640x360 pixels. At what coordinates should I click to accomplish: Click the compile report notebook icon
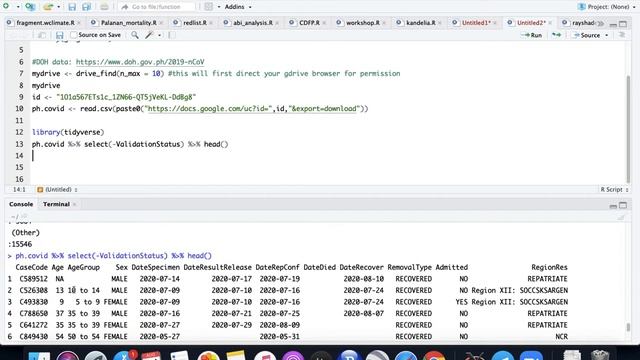171,35
